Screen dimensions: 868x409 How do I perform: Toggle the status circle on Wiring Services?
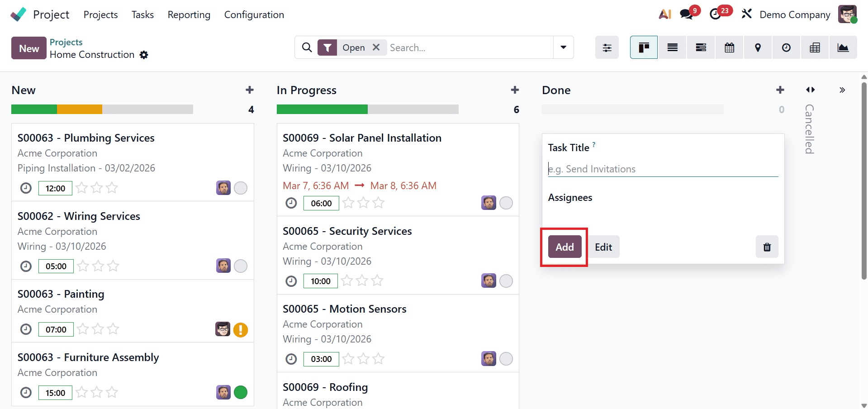[x=241, y=266]
